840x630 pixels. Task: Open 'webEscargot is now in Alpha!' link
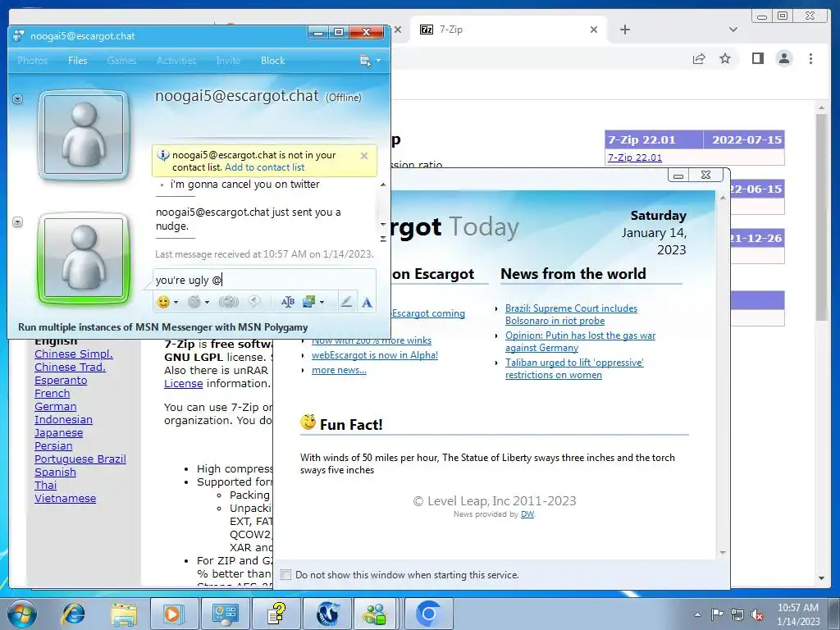point(375,355)
